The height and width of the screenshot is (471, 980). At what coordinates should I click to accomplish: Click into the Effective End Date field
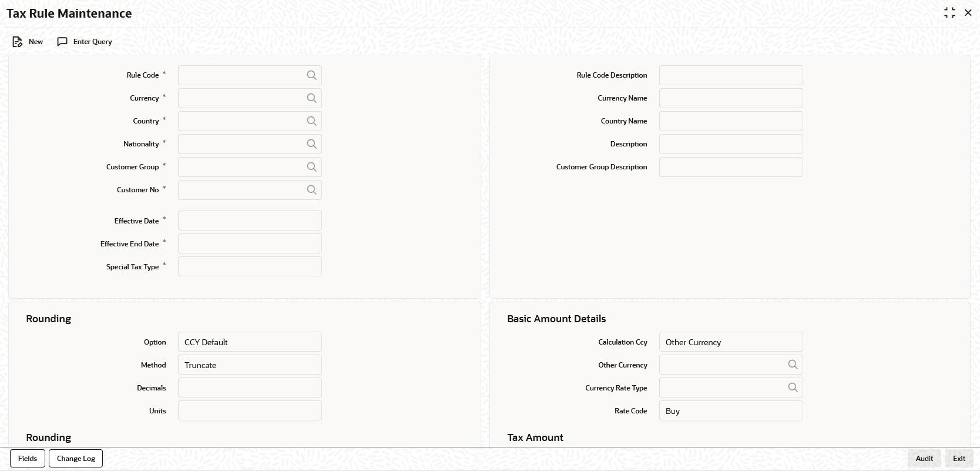pos(250,243)
